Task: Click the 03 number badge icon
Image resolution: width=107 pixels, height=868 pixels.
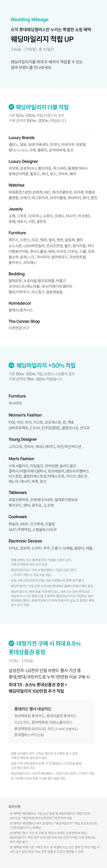Action: (x=11, y=643)
